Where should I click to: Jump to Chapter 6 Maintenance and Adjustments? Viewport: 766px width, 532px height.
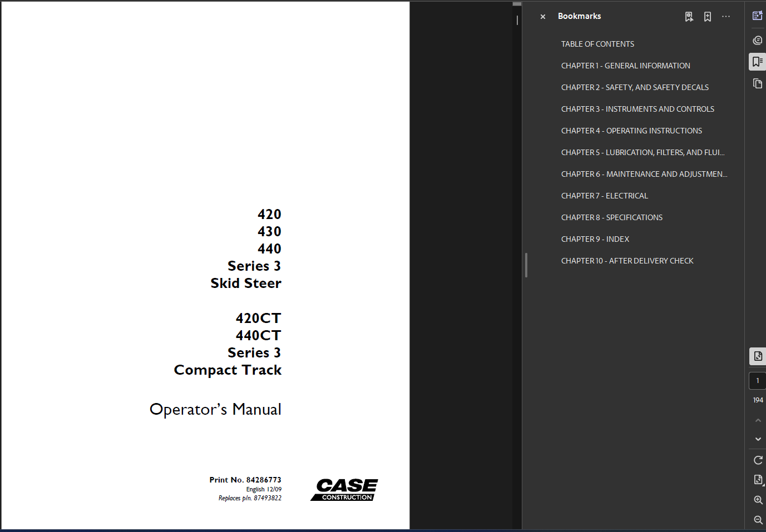point(644,174)
